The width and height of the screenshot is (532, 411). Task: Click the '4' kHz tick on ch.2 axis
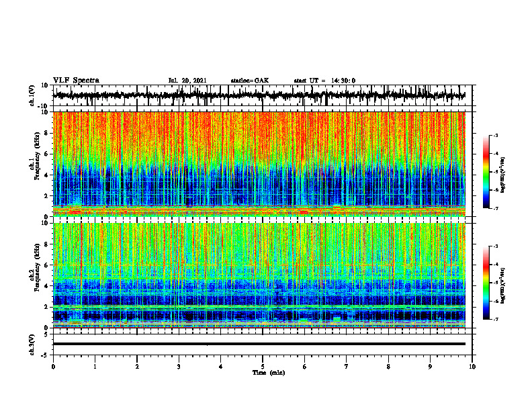[46, 286]
